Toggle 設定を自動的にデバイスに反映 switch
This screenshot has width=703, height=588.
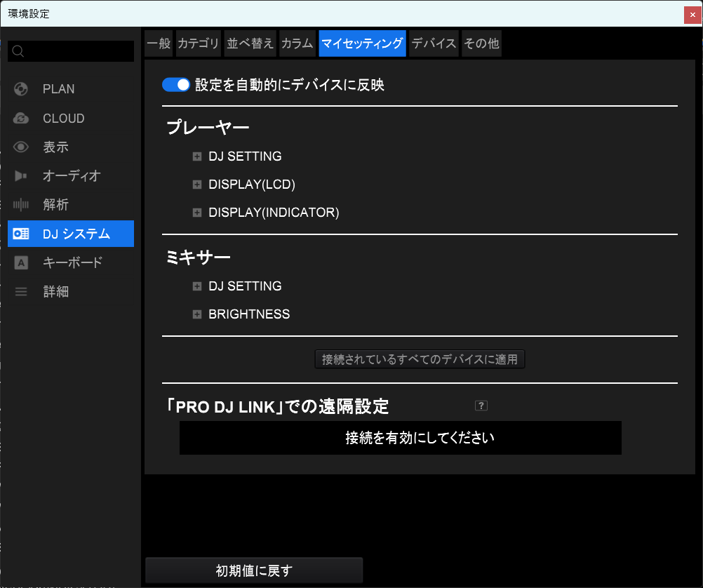pyautogui.click(x=175, y=85)
